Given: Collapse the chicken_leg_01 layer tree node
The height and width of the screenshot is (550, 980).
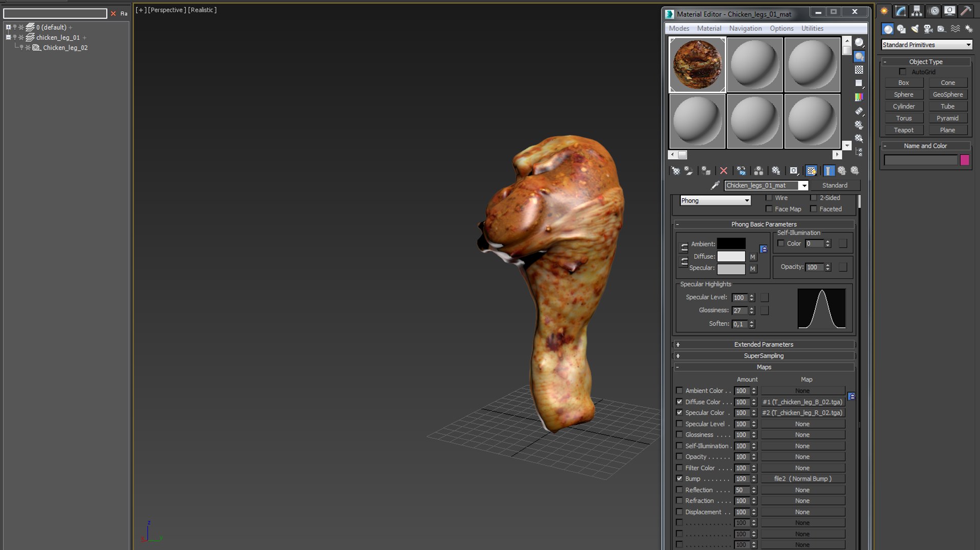Looking at the screenshot, I should (8, 37).
